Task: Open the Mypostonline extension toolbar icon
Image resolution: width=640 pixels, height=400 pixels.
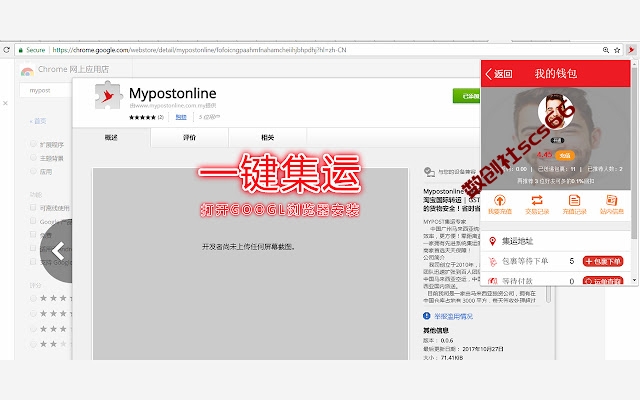Action: coord(631,50)
